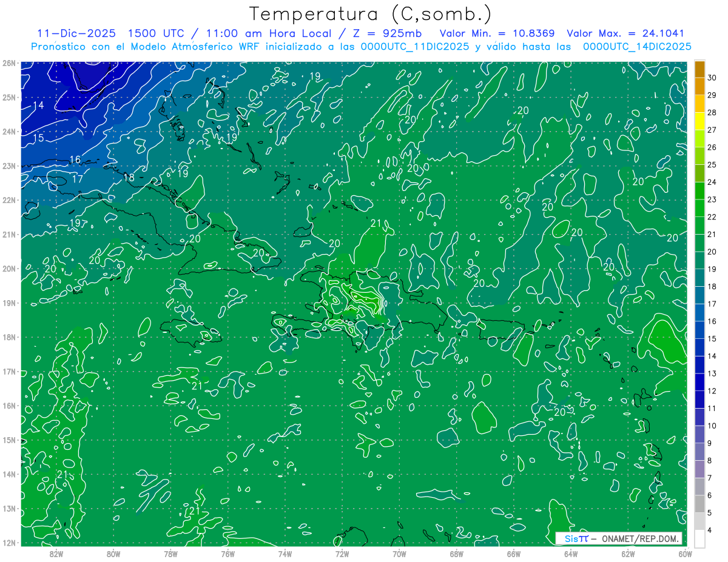This screenshot has width=728, height=562.
Task: Click the contour label 14 in northwest
Action: pos(38,105)
